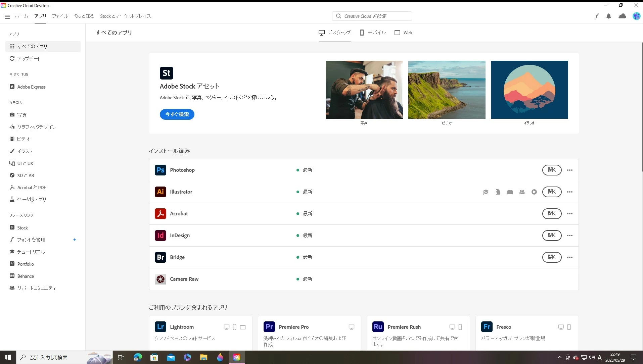The width and height of the screenshot is (643, 364).
Task: Select the UI と UX category
Action: 43,163
